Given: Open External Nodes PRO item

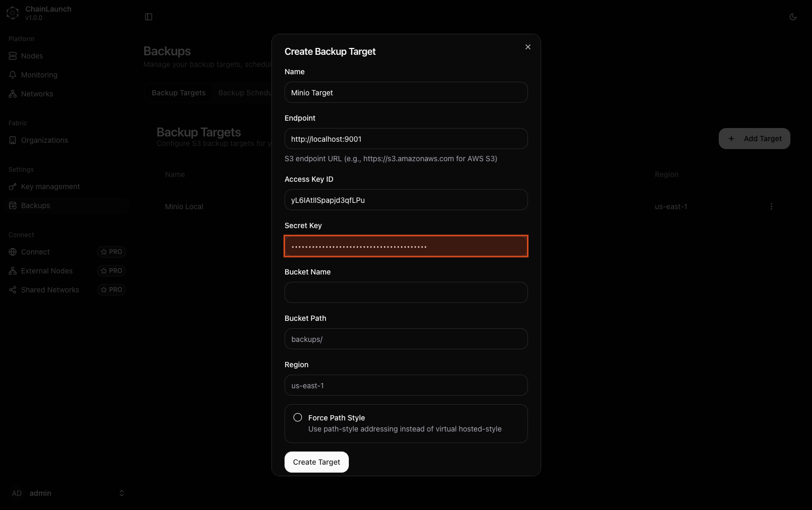Looking at the screenshot, I should coord(47,271).
